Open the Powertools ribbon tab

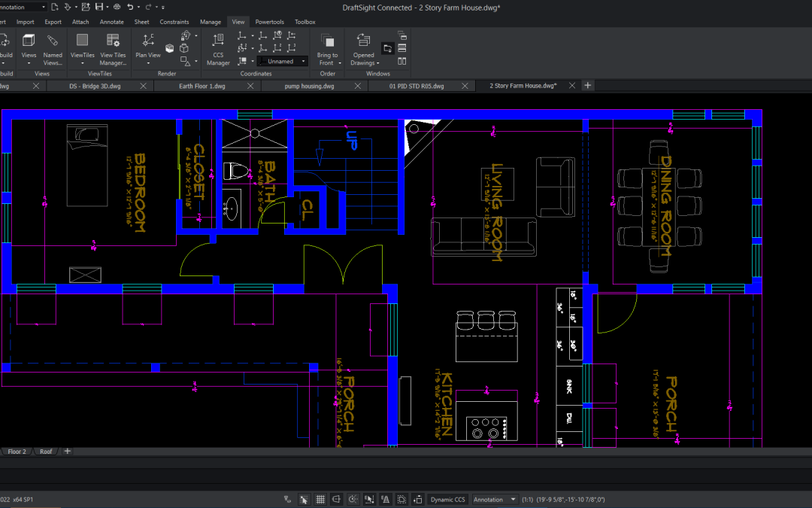coord(269,22)
